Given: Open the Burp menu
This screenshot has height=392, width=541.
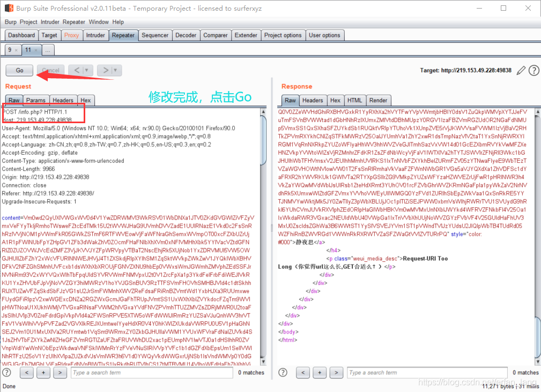Looking at the screenshot, I should point(10,22).
